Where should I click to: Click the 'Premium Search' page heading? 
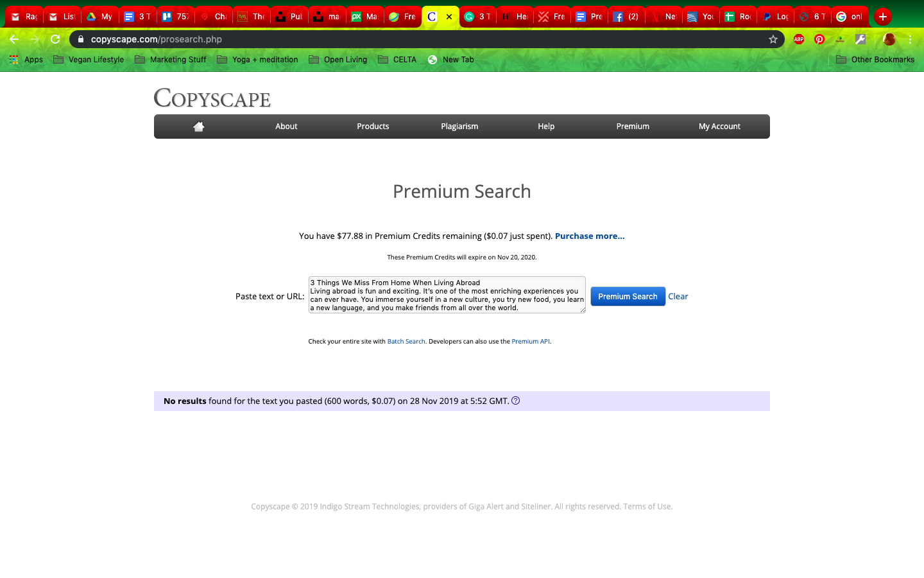click(462, 191)
